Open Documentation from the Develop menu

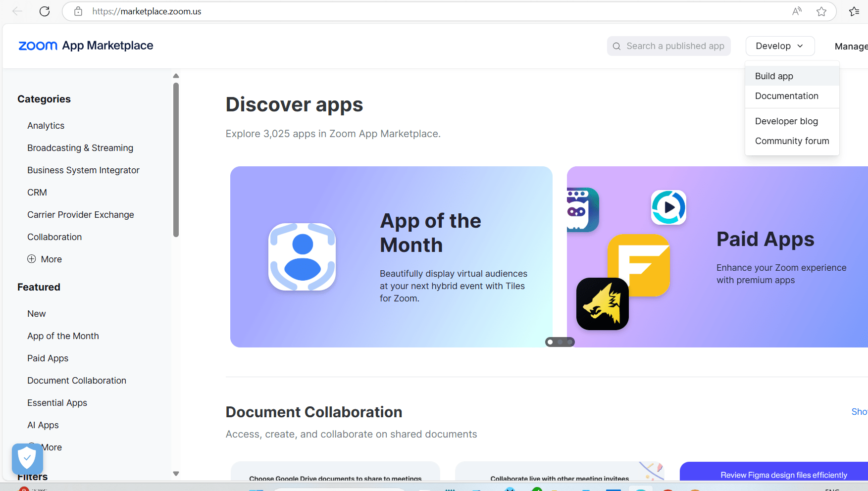(786, 96)
